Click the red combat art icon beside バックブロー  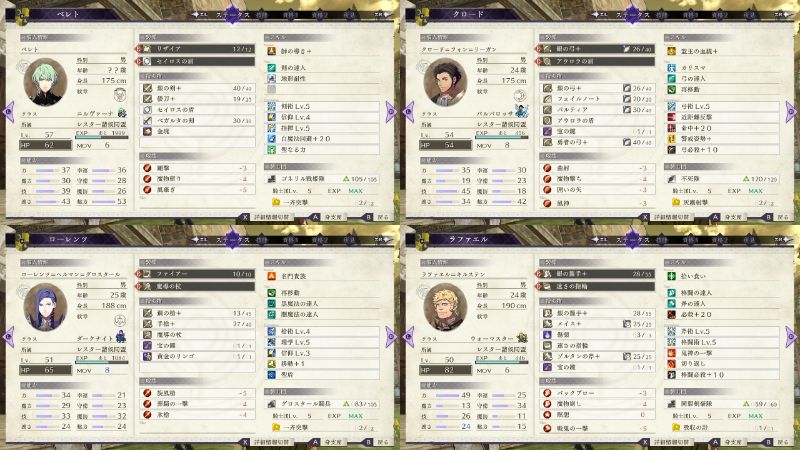coord(547,393)
